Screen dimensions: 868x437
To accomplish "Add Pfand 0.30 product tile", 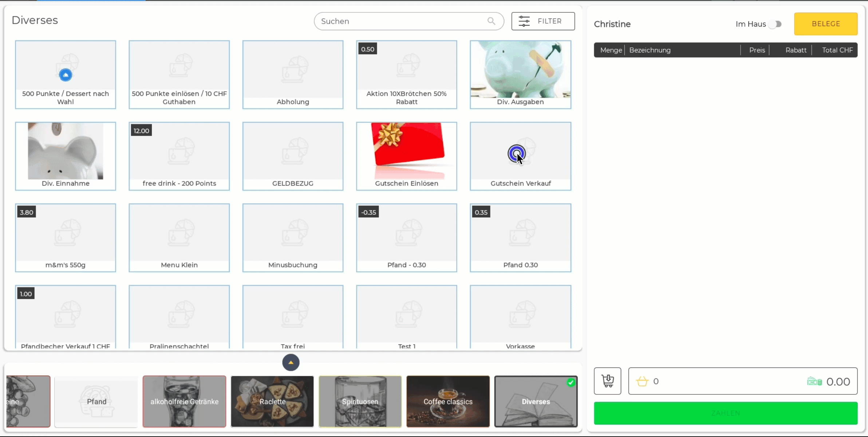I will (x=520, y=237).
